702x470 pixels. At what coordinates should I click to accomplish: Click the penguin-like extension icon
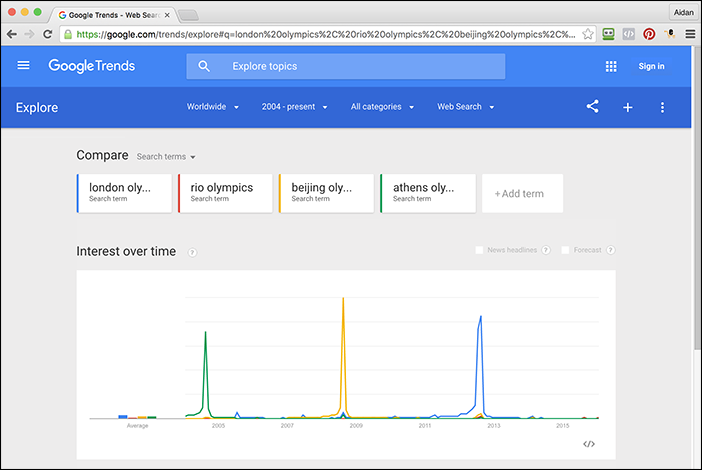[670, 34]
